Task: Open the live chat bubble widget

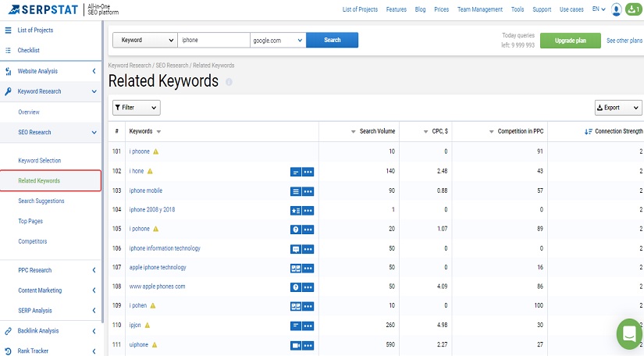Action: (629, 333)
